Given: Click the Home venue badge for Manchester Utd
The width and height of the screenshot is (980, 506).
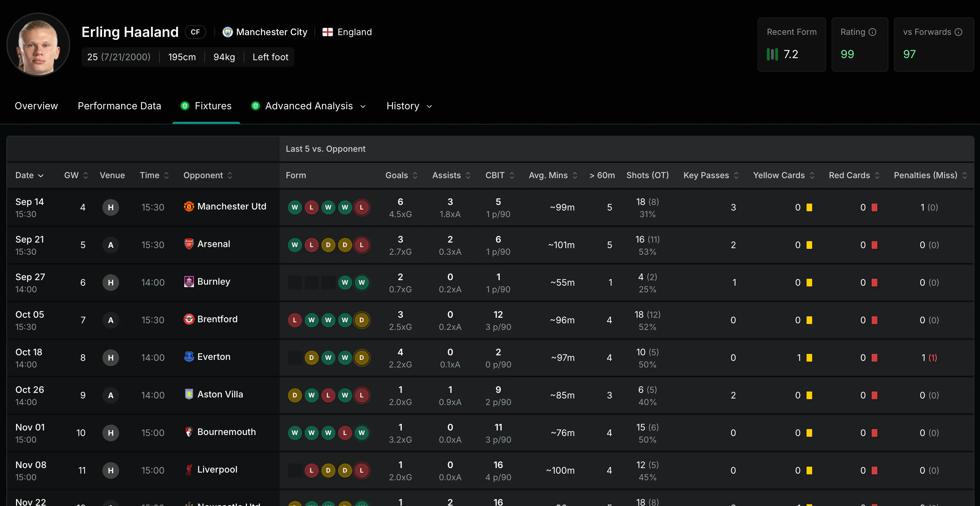Looking at the screenshot, I should tap(111, 207).
